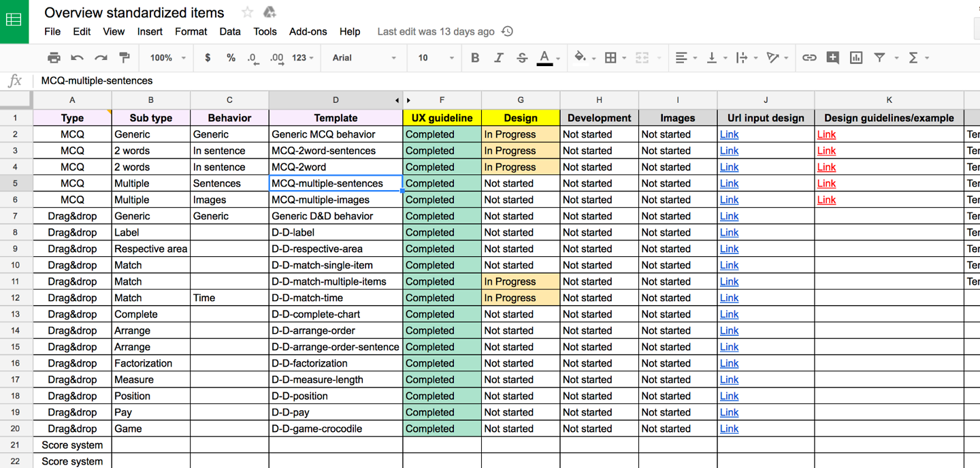Open blue Link for D-D-match-time row

pyautogui.click(x=729, y=298)
